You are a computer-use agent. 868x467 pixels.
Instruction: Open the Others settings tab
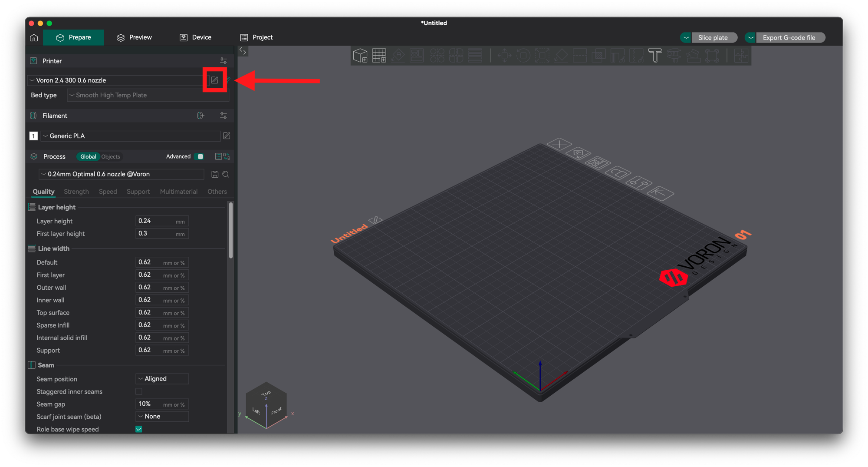(217, 192)
